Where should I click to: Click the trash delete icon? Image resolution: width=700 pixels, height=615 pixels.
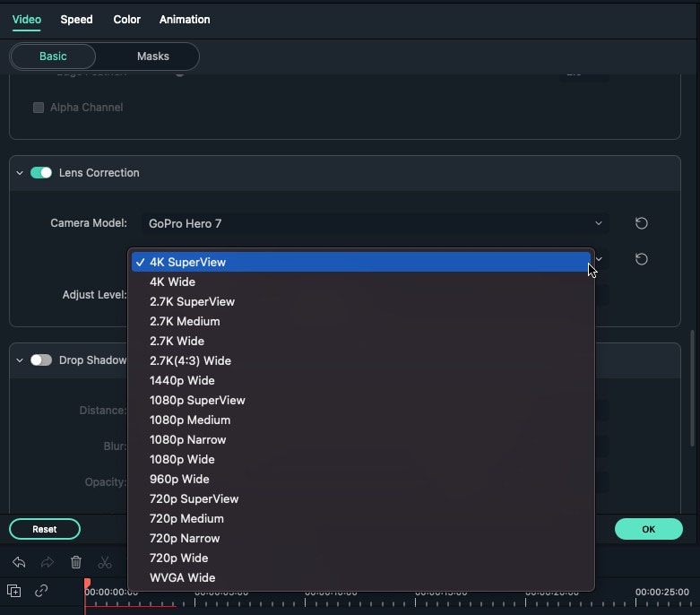pos(76,562)
